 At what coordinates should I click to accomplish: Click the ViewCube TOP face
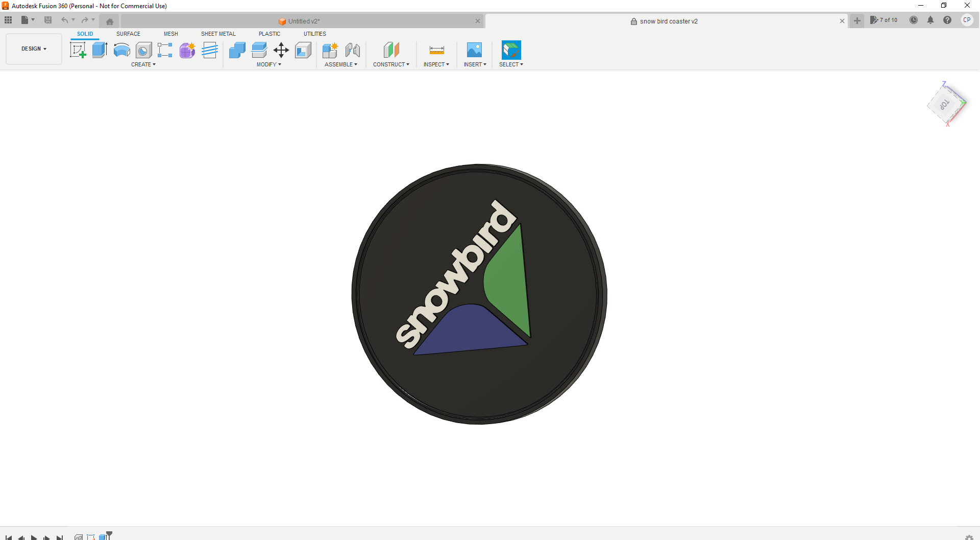pos(945,105)
